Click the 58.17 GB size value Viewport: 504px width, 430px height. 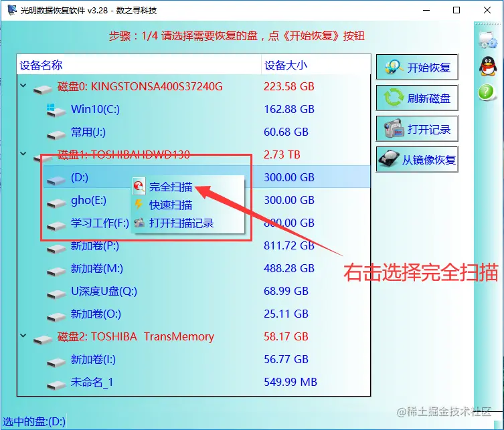pos(286,336)
